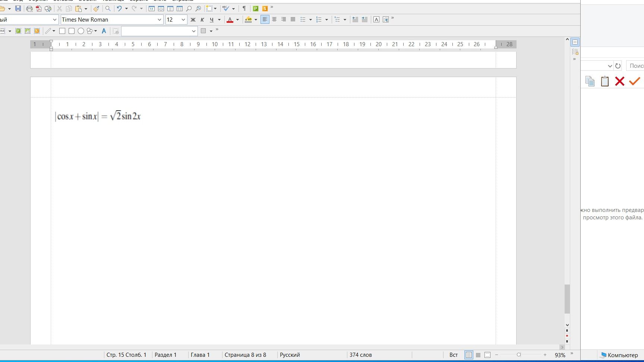
Task: Export the document as PDF
Action: click(x=39, y=9)
